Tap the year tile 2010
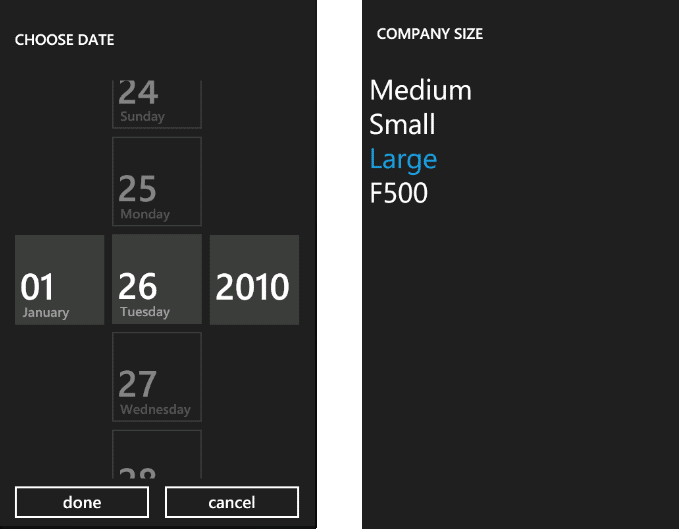This screenshot has width=679, height=529. click(x=254, y=279)
